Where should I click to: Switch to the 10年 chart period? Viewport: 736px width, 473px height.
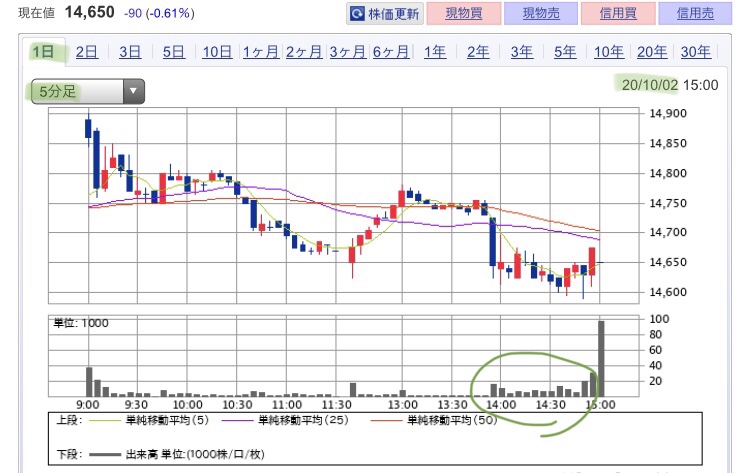(609, 52)
